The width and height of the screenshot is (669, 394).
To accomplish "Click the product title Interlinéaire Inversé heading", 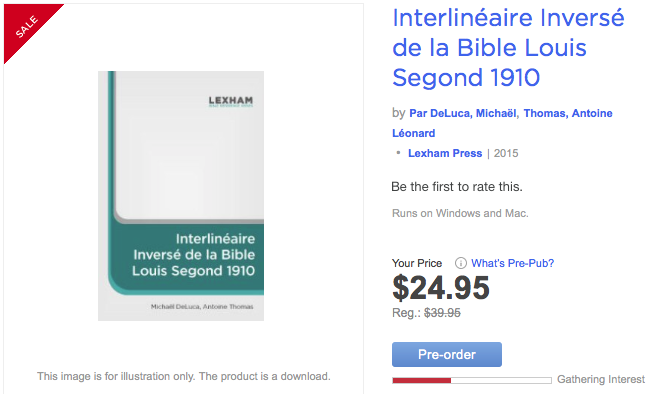I will point(508,47).
